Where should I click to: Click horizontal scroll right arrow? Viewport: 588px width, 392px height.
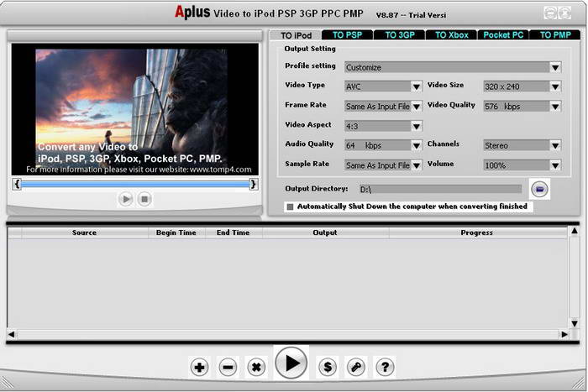(x=564, y=334)
